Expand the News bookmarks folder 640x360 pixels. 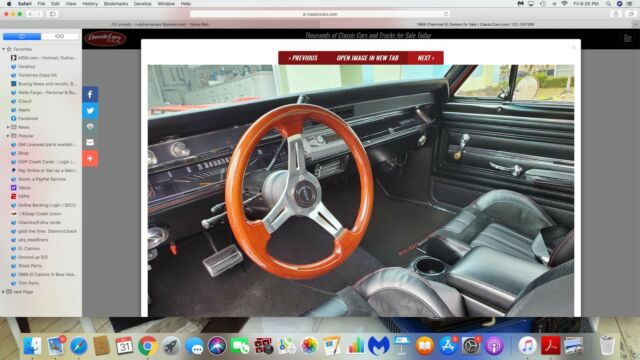click(x=8, y=127)
